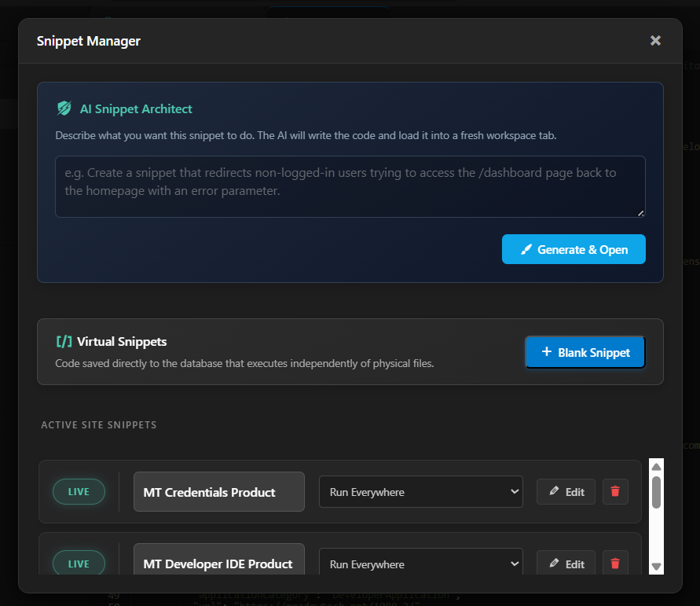Click the Virtual Snippets bracket icon
The image size is (700, 606).
64,342
